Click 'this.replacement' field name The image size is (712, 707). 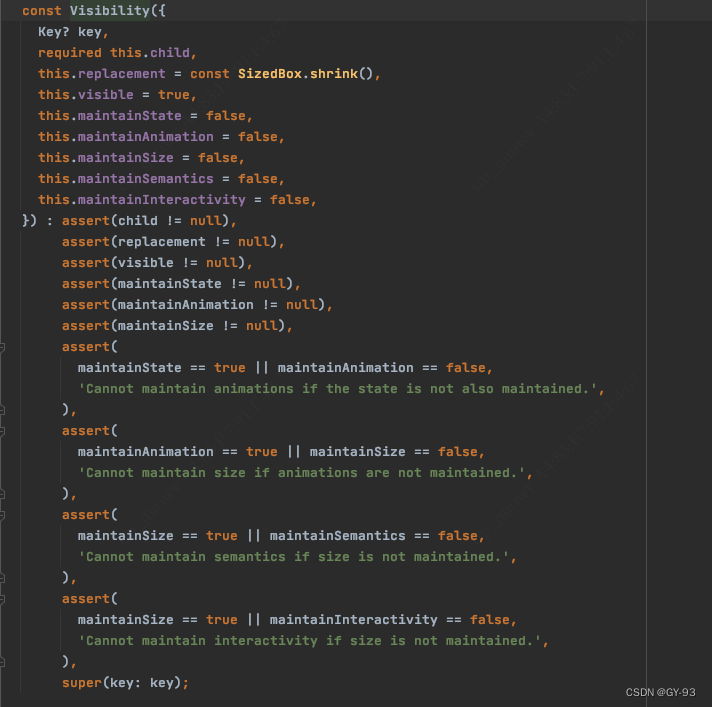[102, 74]
